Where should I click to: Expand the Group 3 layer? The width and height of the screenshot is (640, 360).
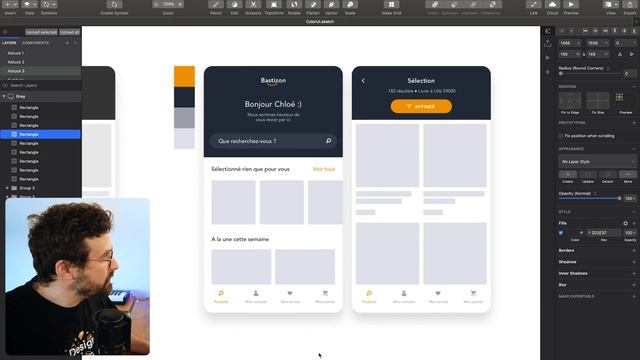point(7,188)
